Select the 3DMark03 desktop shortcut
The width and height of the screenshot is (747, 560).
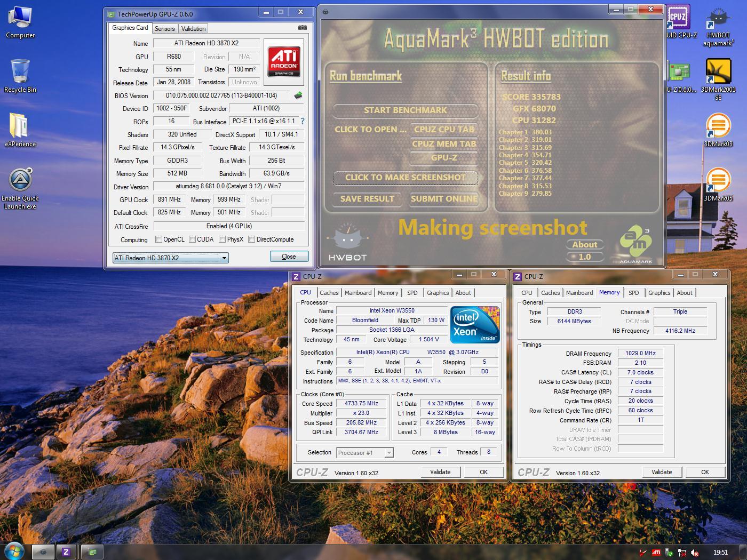click(x=718, y=130)
